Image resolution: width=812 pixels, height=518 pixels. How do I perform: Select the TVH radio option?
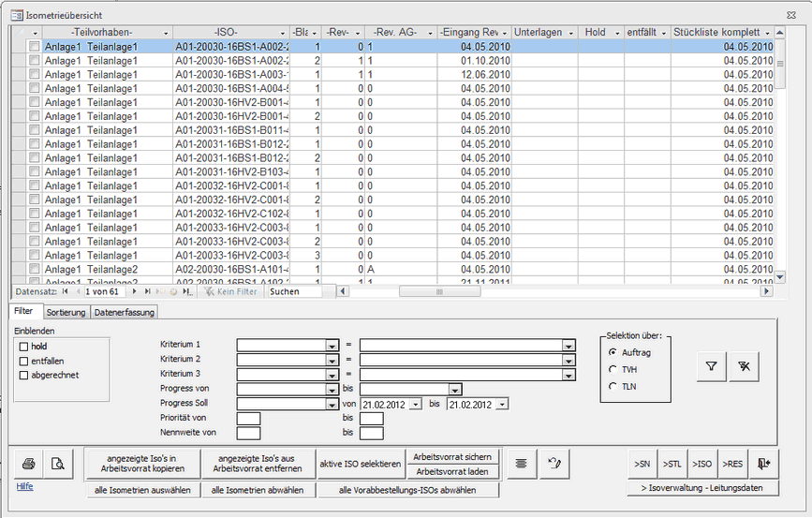[x=613, y=369]
